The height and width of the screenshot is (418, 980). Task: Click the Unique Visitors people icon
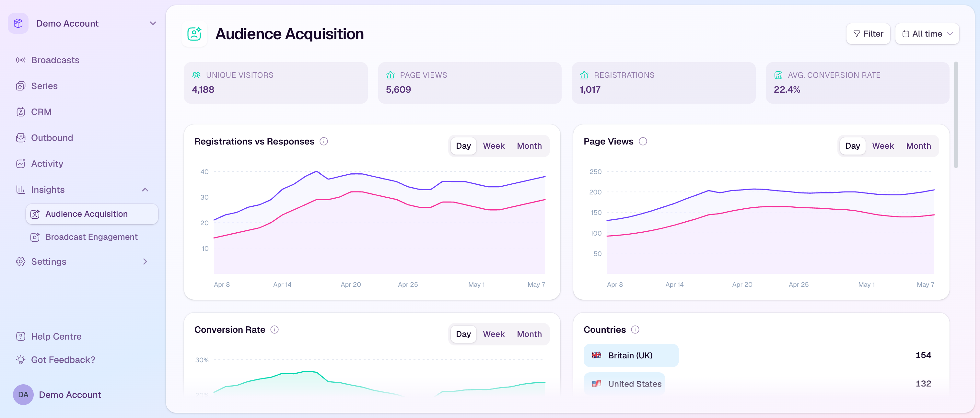click(196, 75)
